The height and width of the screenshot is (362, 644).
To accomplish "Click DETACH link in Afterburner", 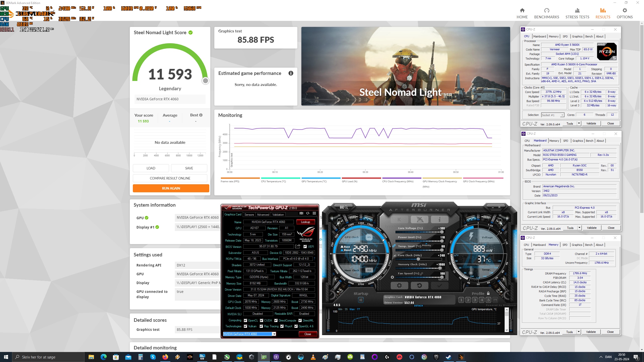I will [418, 306].
